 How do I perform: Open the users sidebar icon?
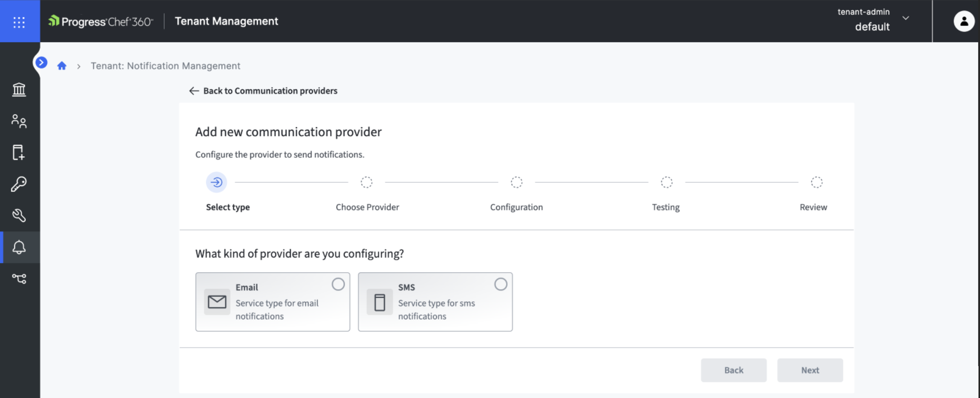pos(19,121)
